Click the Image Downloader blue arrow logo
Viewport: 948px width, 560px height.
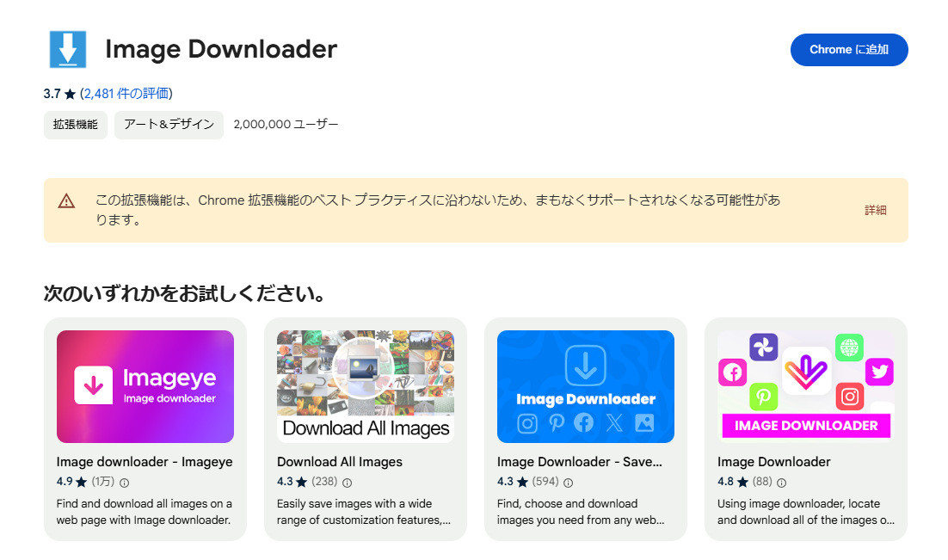click(68, 50)
